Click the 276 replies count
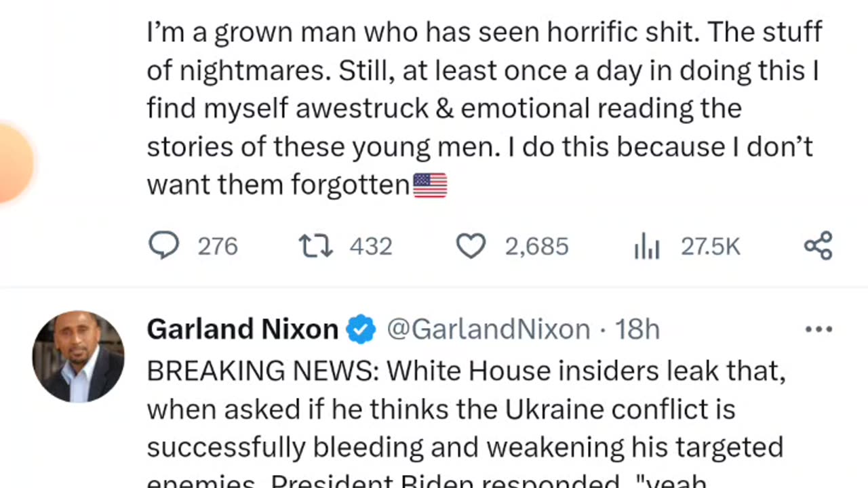This screenshot has width=868, height=488. pyautogui.click(x=218, y=247)
